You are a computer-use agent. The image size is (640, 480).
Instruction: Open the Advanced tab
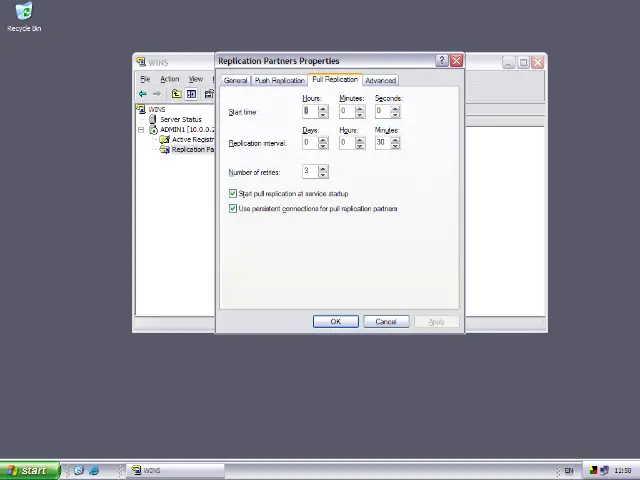(380, 80)
